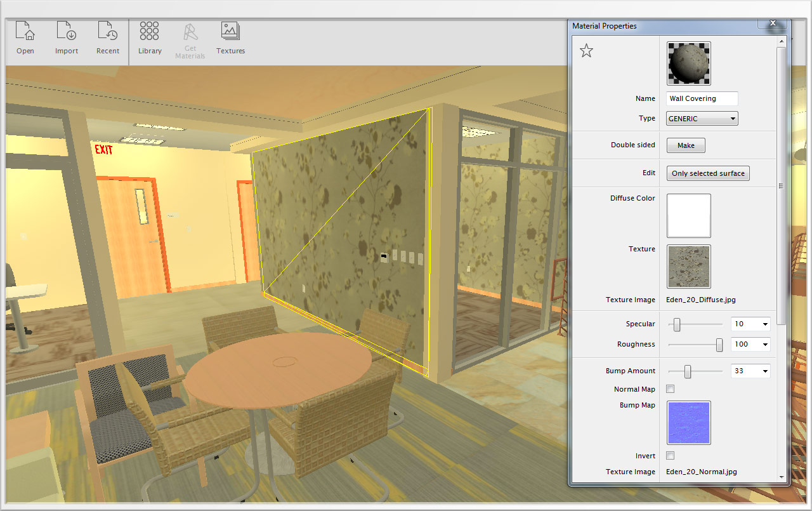Open the Type dropdown showing GENERIC
Image resolution: width=812 pixels, height=511 pixels.
[x=701, y=118]
